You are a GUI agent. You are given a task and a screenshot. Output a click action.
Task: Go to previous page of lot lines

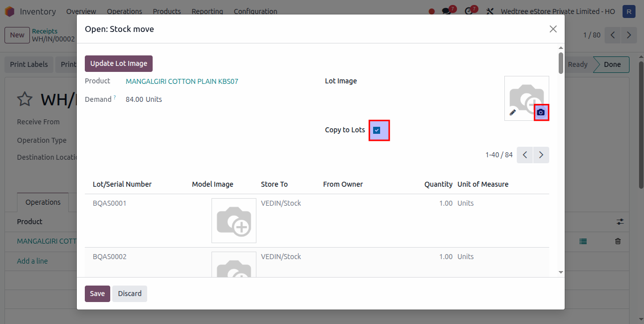(525, 155)
